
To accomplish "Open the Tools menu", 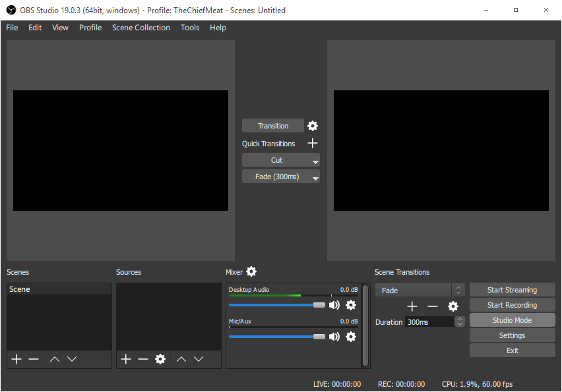I will click(189, 28).
